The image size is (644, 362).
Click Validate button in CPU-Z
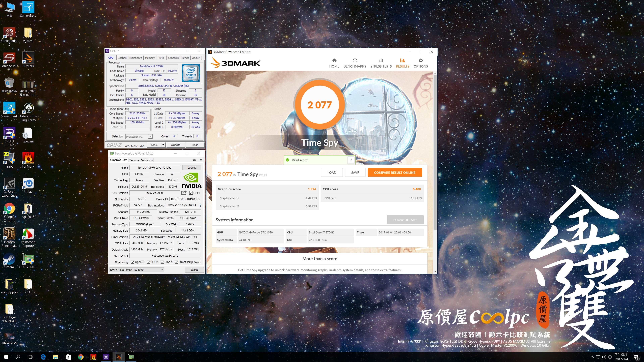[175, 145]
